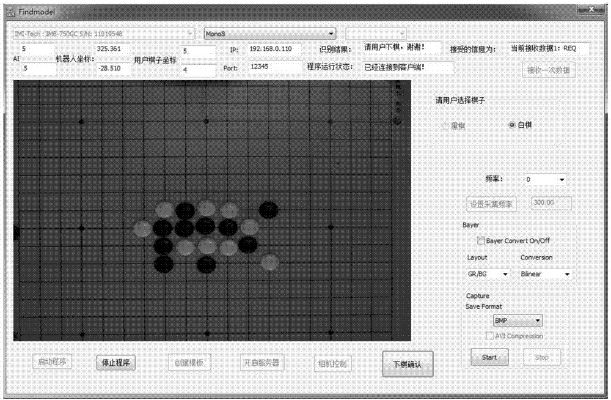This screenshot has height=400, width=611.
Task: Click the Stop capture button
Action: click(x=542, y=357)
